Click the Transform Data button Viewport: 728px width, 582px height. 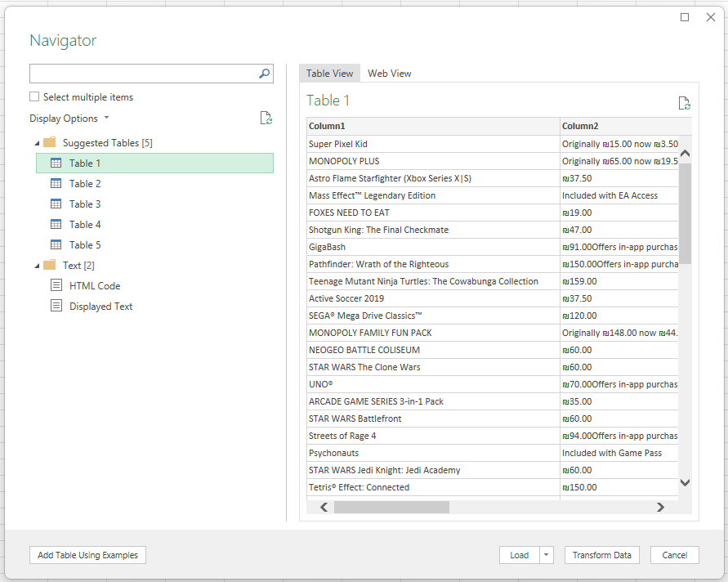601,555
